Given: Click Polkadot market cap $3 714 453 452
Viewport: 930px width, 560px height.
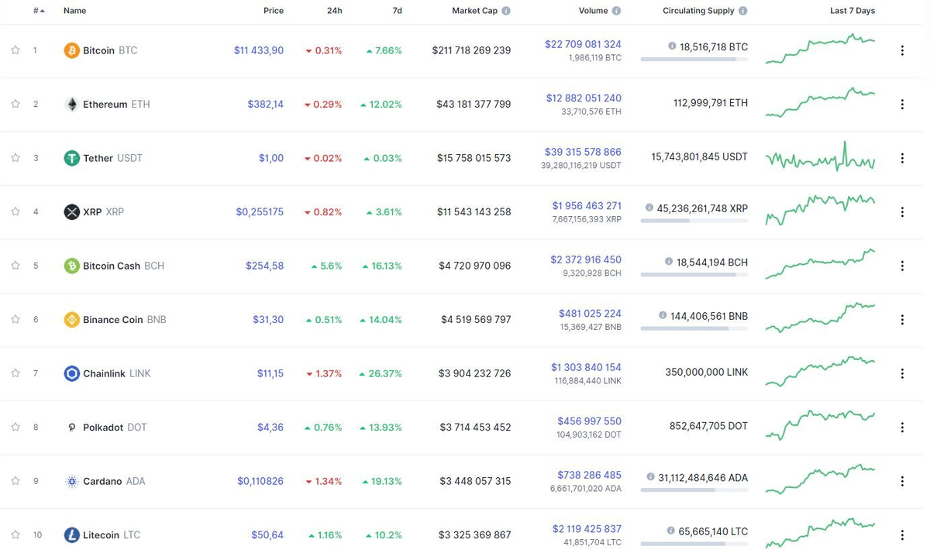Looking at the screenshot, I should click(x=475, y=428).
